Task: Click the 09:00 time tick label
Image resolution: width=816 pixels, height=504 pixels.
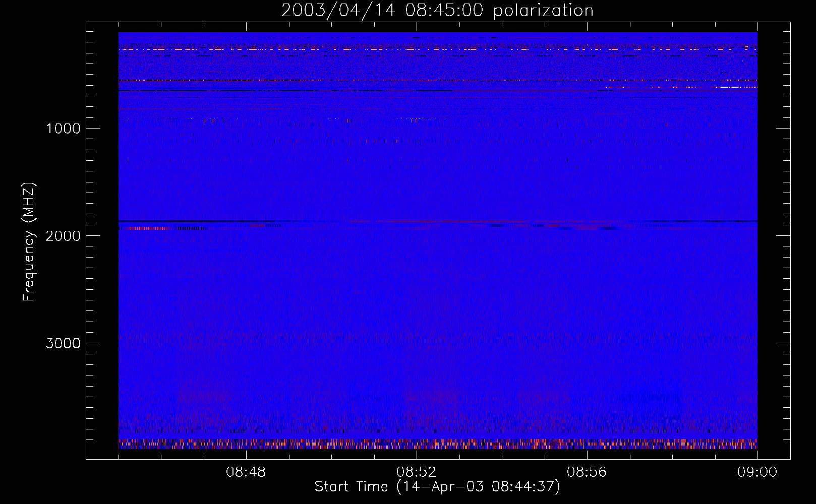Action: 757,472
